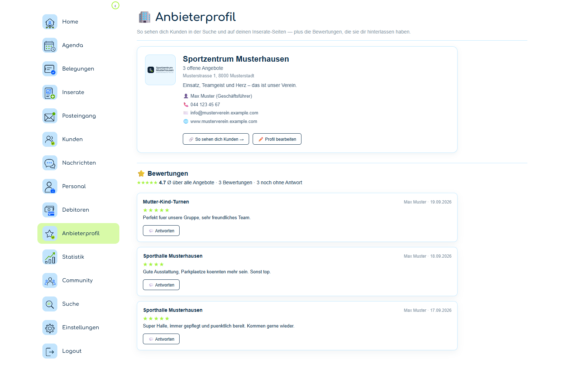
Task: Reply to the 17.09.2026 Sporthalle review
Action: [161, 339]
